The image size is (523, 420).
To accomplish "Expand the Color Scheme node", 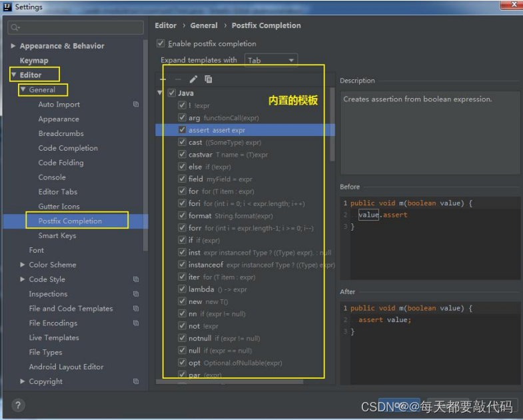I will (x=23, y=265).
